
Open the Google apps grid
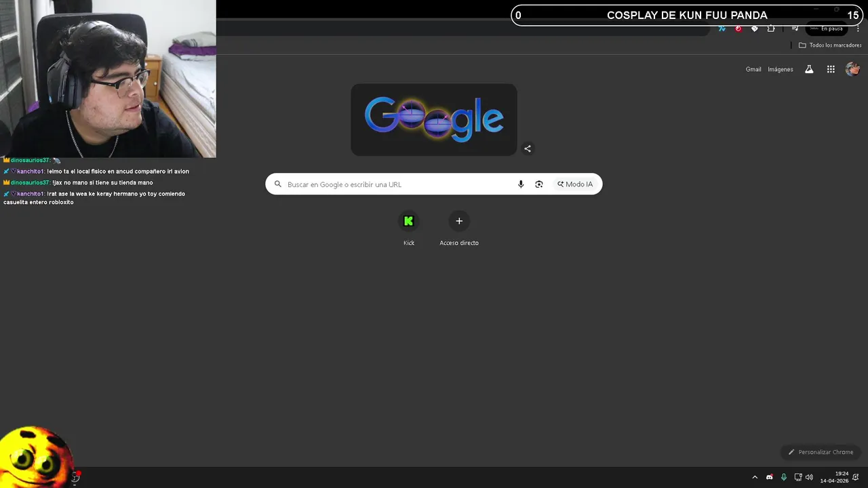point(831,69)
